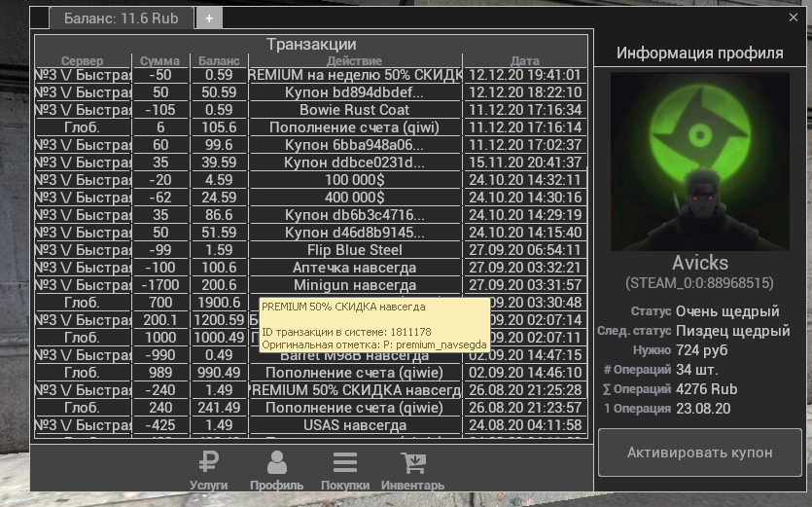Click the Minigun навсегда transaction entry

click(x=354, y=285)
